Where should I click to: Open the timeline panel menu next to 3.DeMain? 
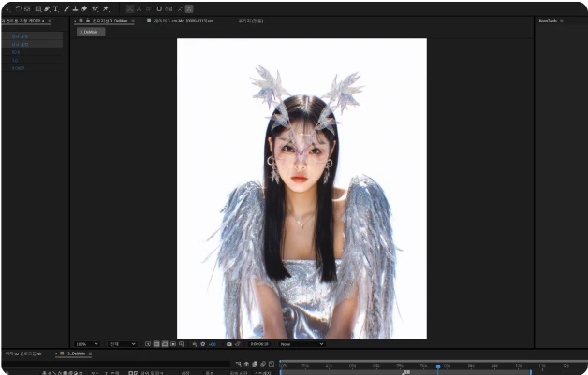tap(90, 353)
